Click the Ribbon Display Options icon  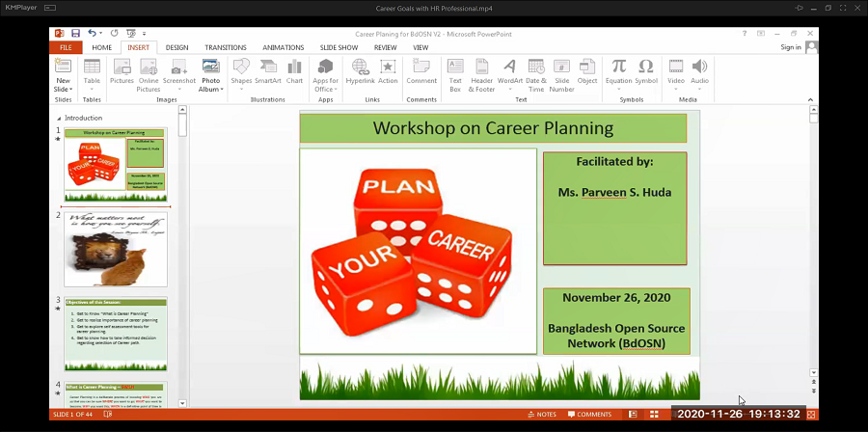[761, 33]
